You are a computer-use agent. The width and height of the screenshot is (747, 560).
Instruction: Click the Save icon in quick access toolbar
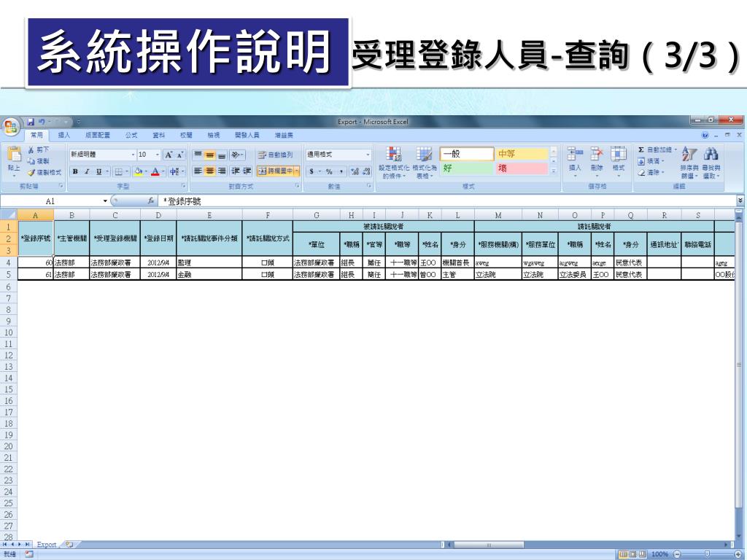point(31,122)
